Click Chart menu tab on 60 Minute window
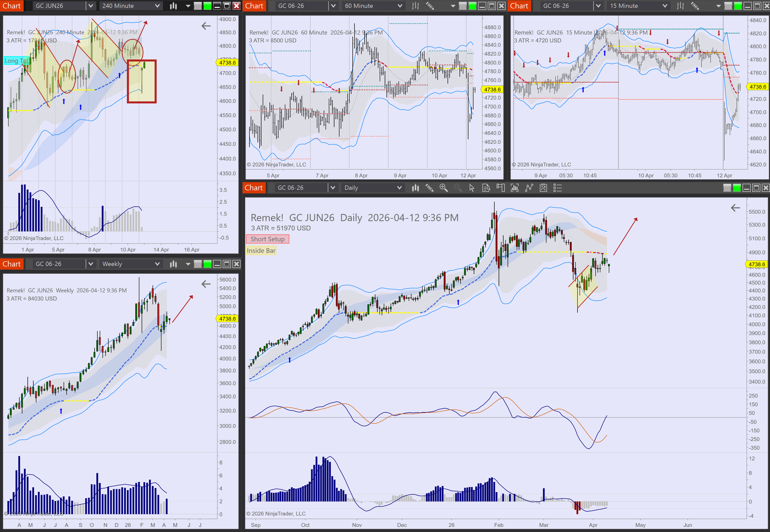 (x=254, y=6)
